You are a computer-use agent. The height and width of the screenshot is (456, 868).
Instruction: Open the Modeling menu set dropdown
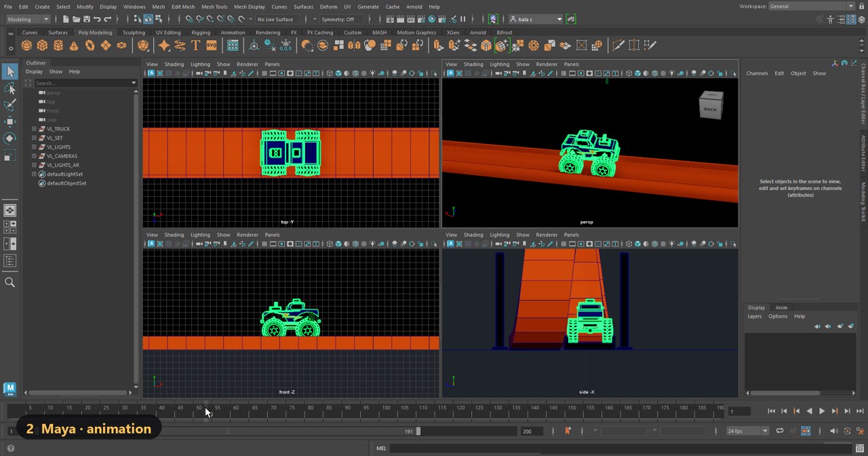(x=27, y=19)
